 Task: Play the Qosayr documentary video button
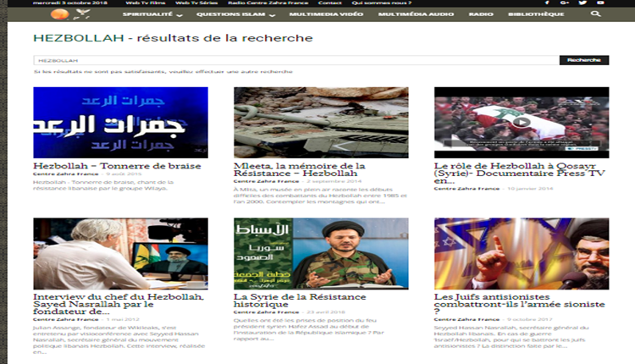[522, 122]
